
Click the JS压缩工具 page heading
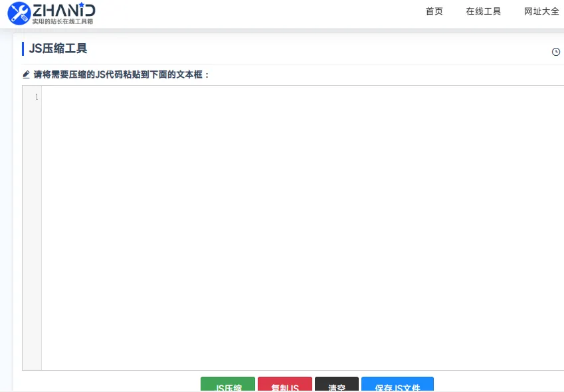[58, 49]
